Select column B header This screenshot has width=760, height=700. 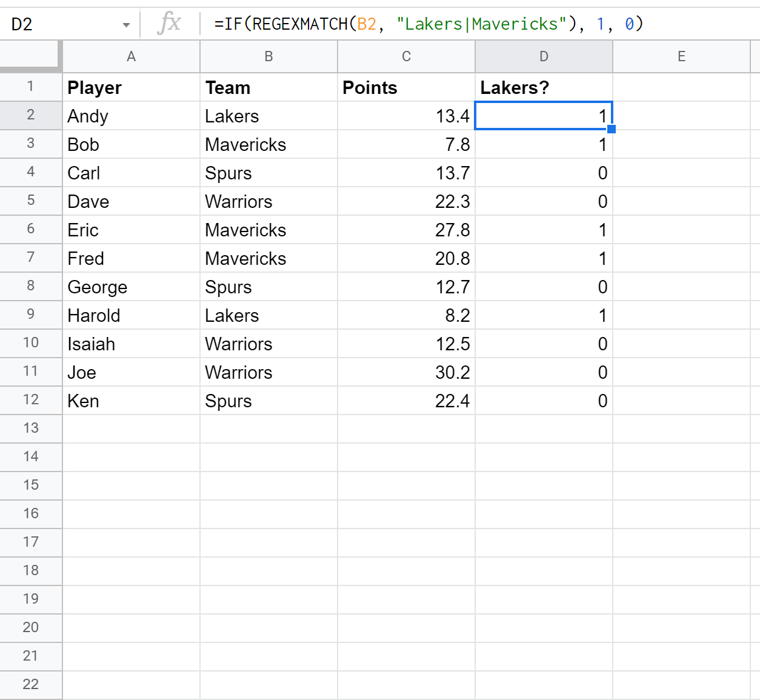[268, 56]
